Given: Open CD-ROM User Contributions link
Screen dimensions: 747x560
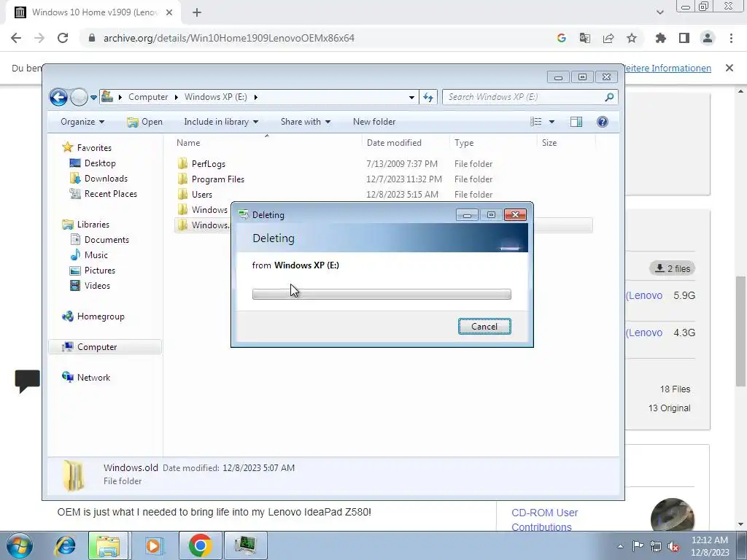Looking at the screenshot, I should 544,520.
